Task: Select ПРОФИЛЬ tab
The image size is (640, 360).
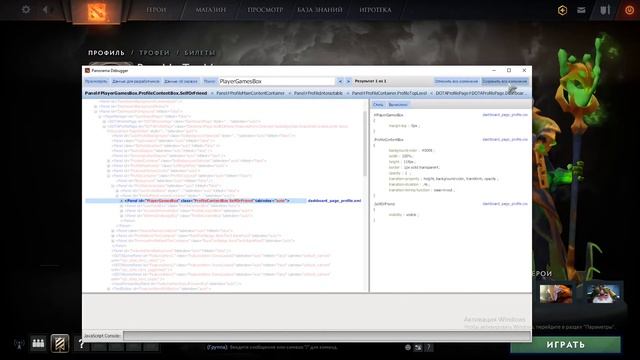Action: click(106, 53)
